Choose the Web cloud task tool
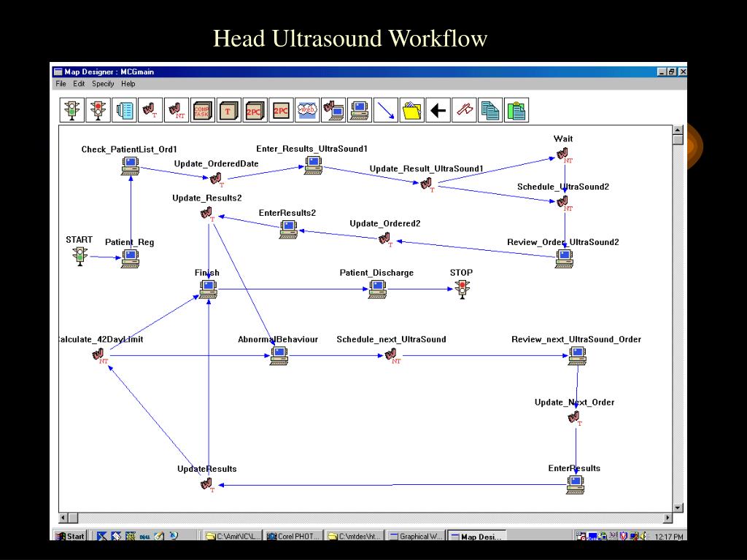Screen dimensions: 747x560 (307, 110)
